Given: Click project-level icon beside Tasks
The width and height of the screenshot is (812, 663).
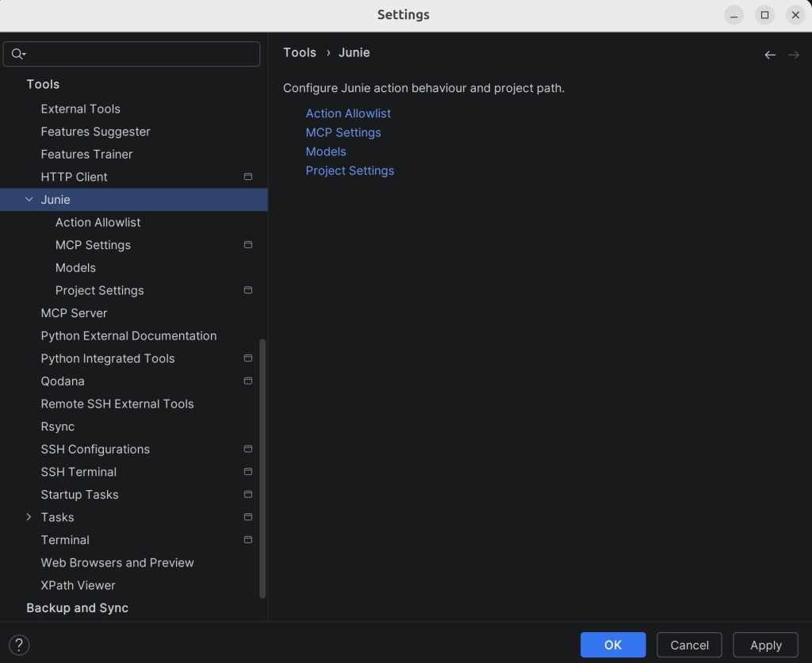Looking at the screenshot, I should 248,517.
